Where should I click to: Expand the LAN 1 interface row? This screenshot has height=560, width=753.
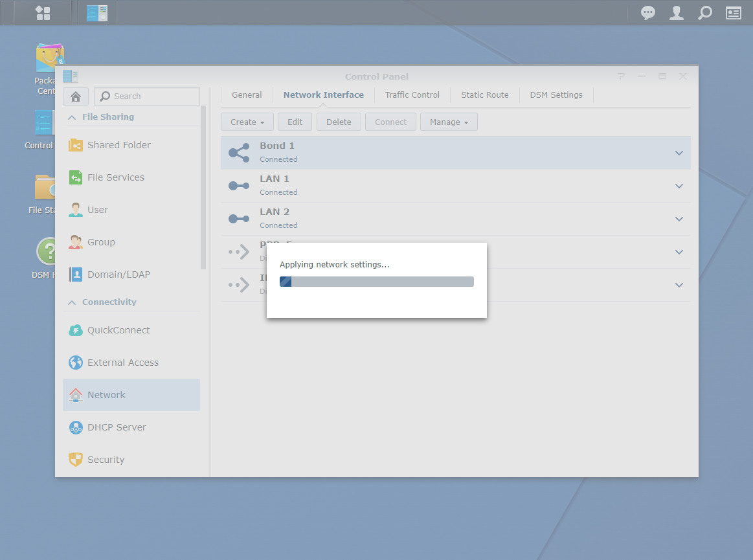(x=679, y=186)
